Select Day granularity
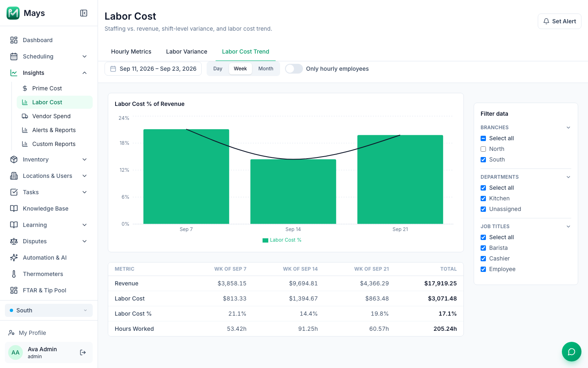The width and height of the screenshot is (588, 368). (x=218, y=69)
